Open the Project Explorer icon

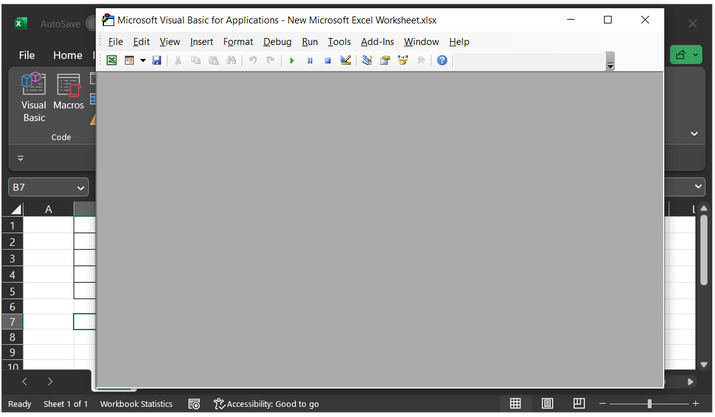tap(367, 60)
